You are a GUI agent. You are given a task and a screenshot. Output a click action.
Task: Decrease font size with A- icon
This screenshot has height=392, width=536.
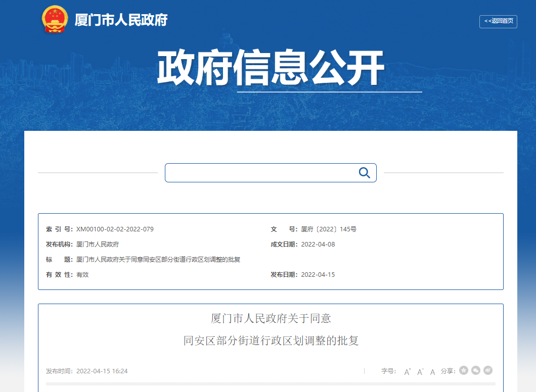[420, 371]
